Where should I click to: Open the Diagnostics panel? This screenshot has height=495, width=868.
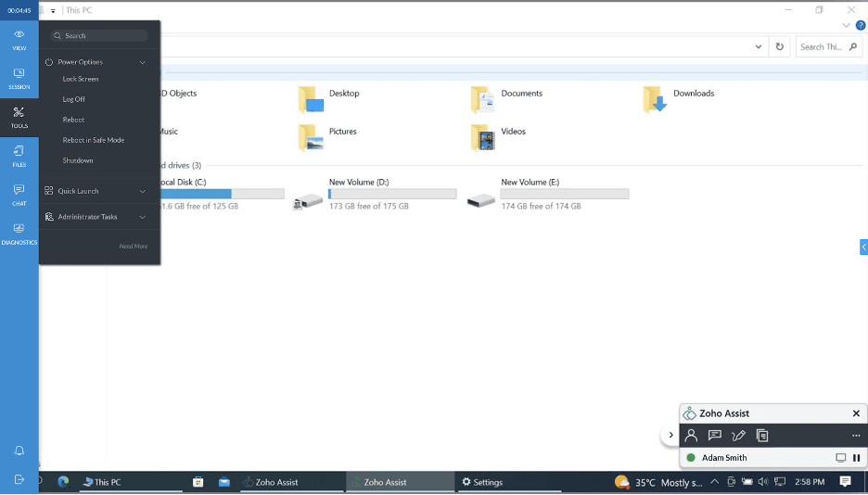19,234
